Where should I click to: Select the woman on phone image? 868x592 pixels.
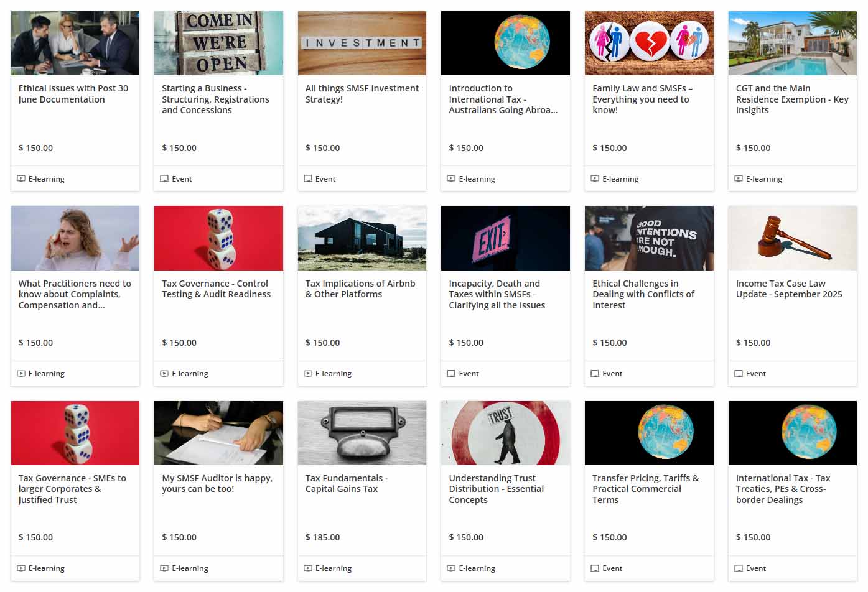pos(75,238)
